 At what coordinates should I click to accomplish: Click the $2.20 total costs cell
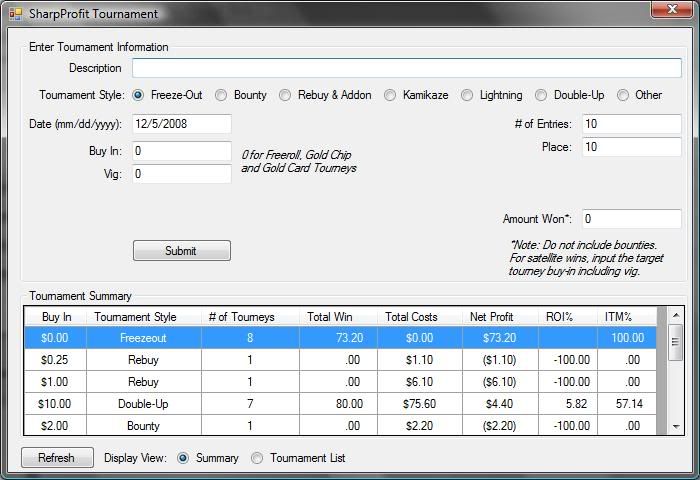point(420,426)
